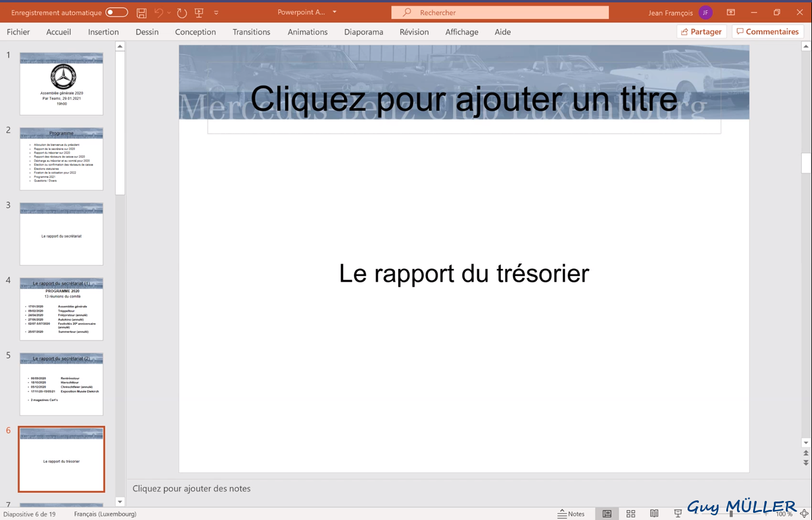Open Reading view from status bar
812x520 pixels.
point(654,513)
